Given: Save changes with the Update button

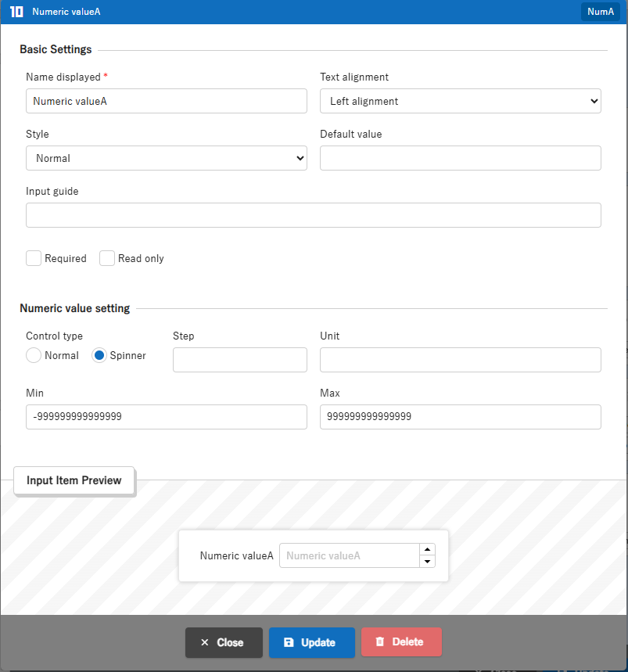Looking at the screenshot, I should [x=311, y=642].
